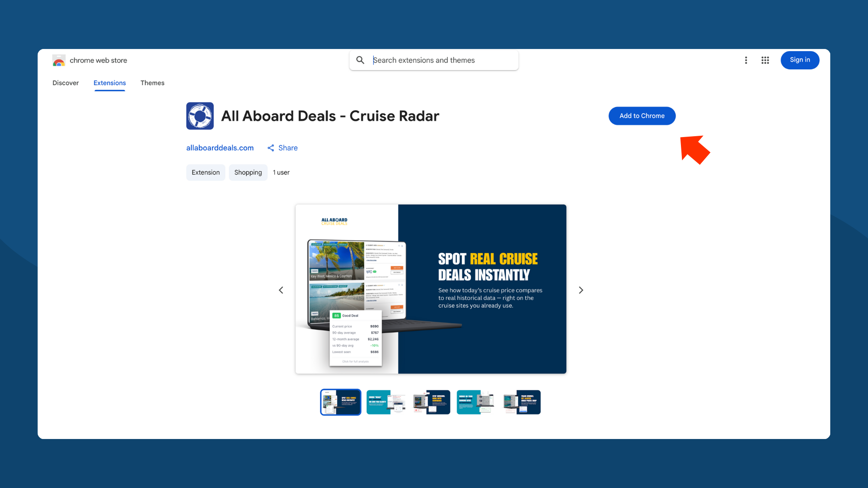Image resolution: width=868 pixels, height=488 pixels.
Task: Click the Sign in button
Action: tap(799, 60)
